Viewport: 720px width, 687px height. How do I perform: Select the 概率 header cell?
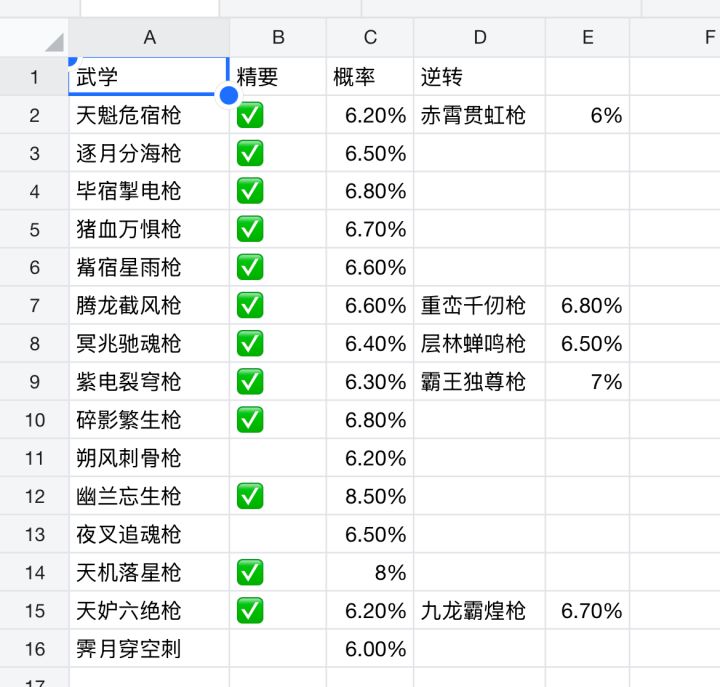point(370,77)
